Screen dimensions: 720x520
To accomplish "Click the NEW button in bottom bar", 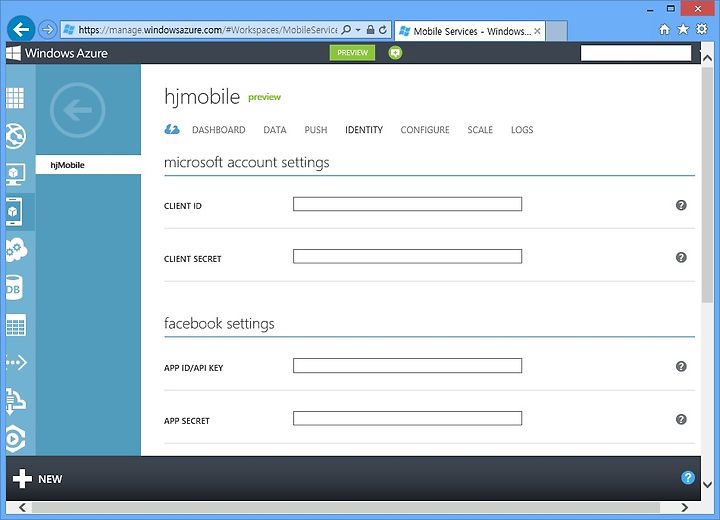I will [x=38, y=479].
